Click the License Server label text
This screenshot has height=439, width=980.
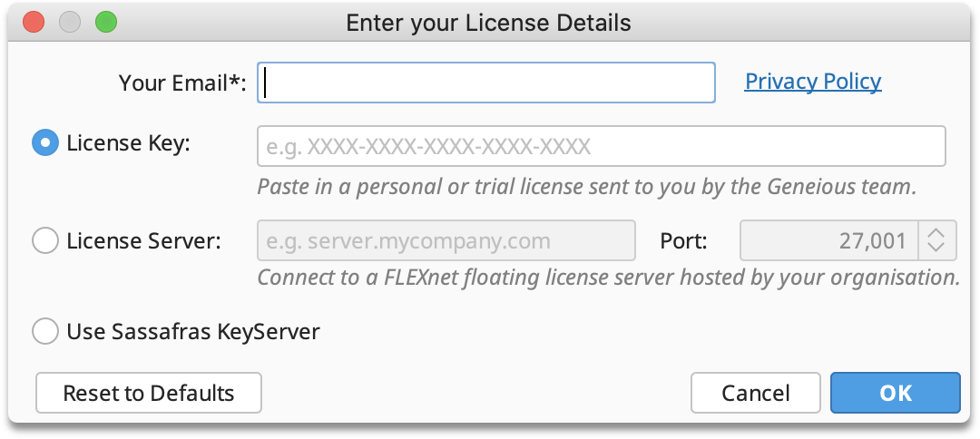coord(143,240)
